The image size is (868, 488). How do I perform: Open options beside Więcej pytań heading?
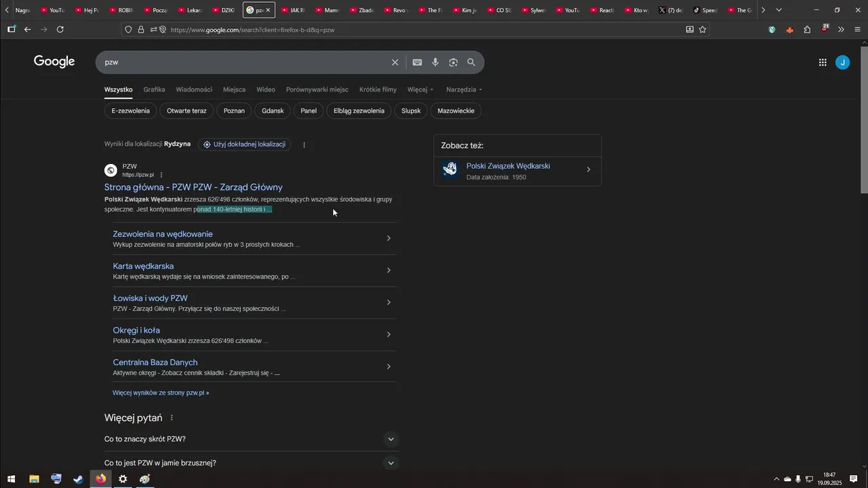point(172,418)
